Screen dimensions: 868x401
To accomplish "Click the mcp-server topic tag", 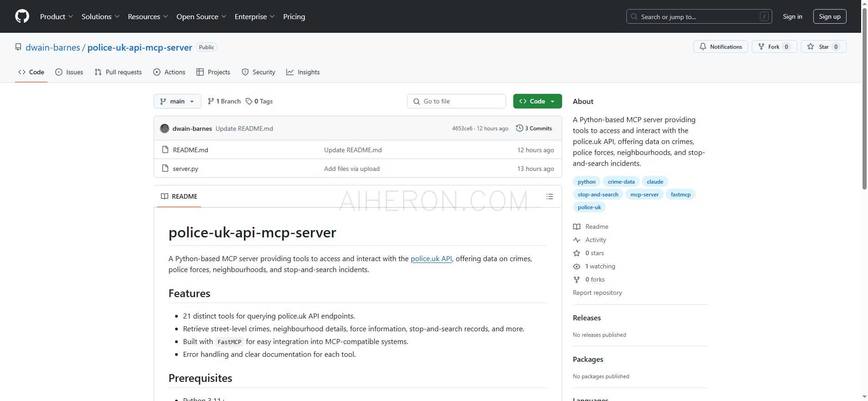I will [644, 195].
